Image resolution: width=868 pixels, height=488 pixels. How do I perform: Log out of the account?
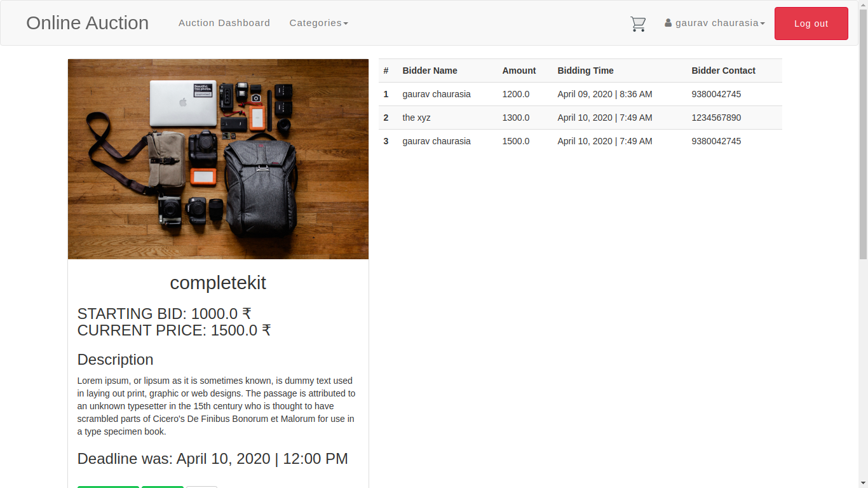pyautogui.click(x=811, y=24)
